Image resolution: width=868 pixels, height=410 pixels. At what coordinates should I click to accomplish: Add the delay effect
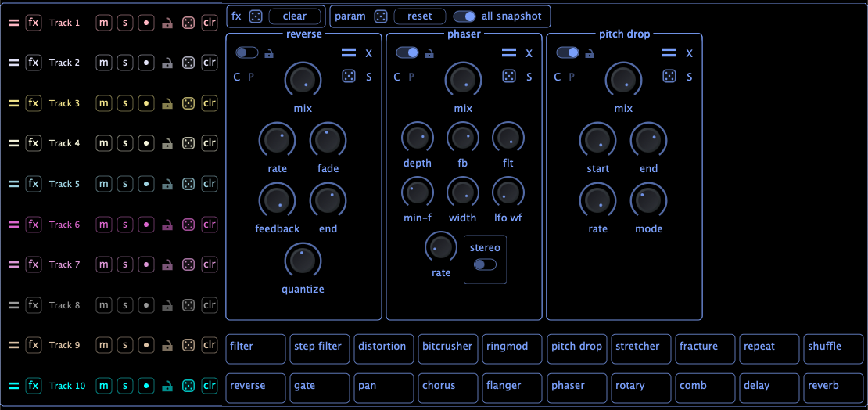coord(769,388)
